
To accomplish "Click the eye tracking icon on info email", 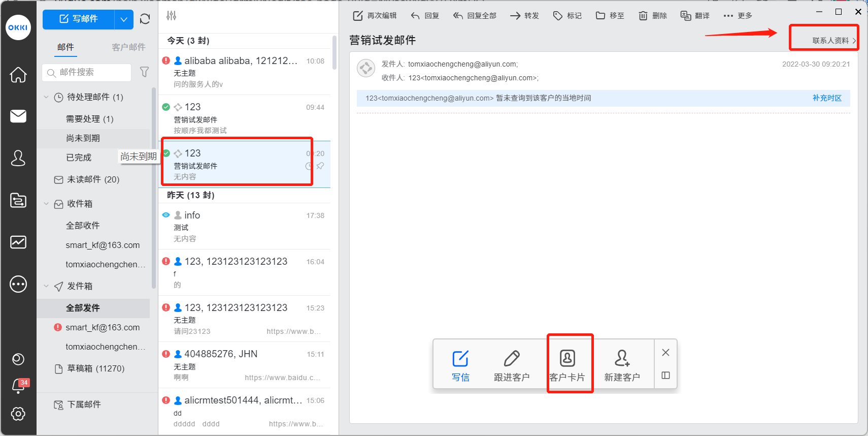I will [166, 215].
